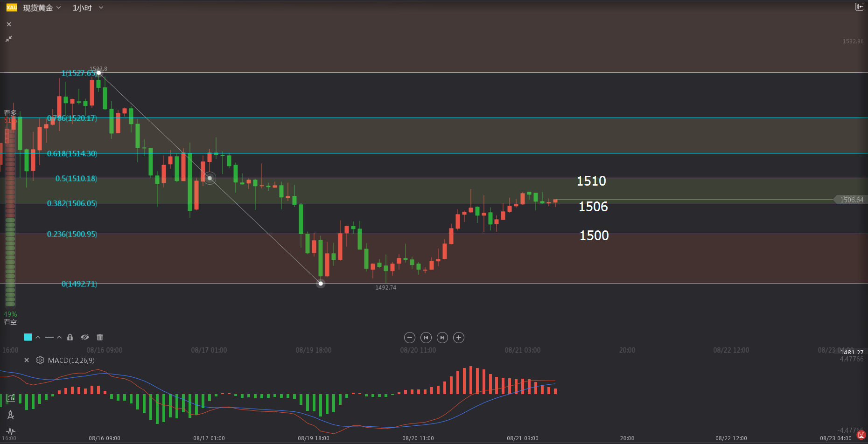Expand the color chooser arrow beside cyan swatch
Viewport: 868px width, 444px height.
pos(38,337)
